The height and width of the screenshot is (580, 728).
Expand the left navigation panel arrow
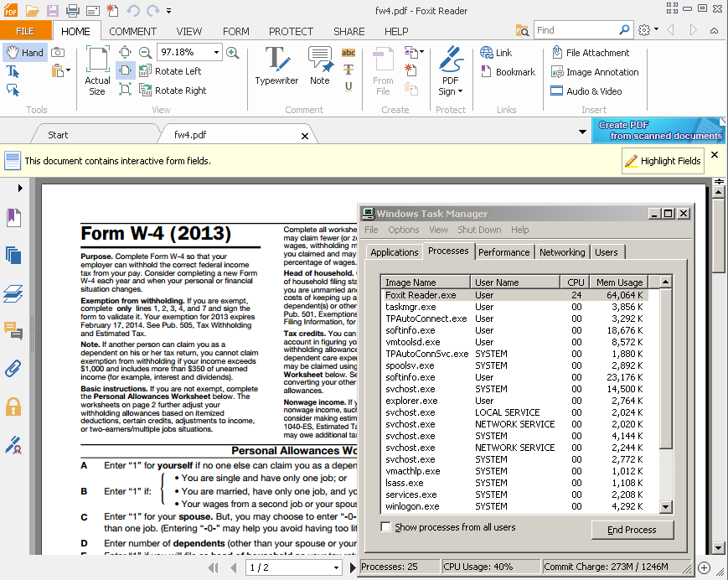tap(20, 188)
